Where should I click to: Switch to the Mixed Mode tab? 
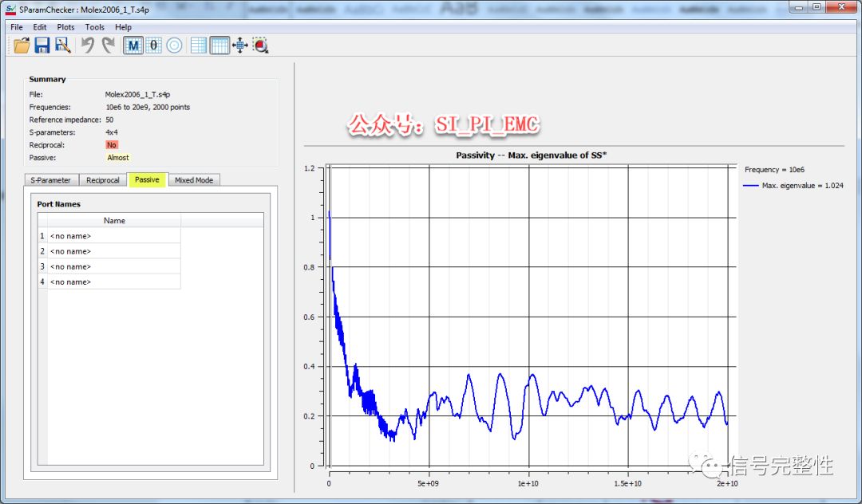point(193,180)
